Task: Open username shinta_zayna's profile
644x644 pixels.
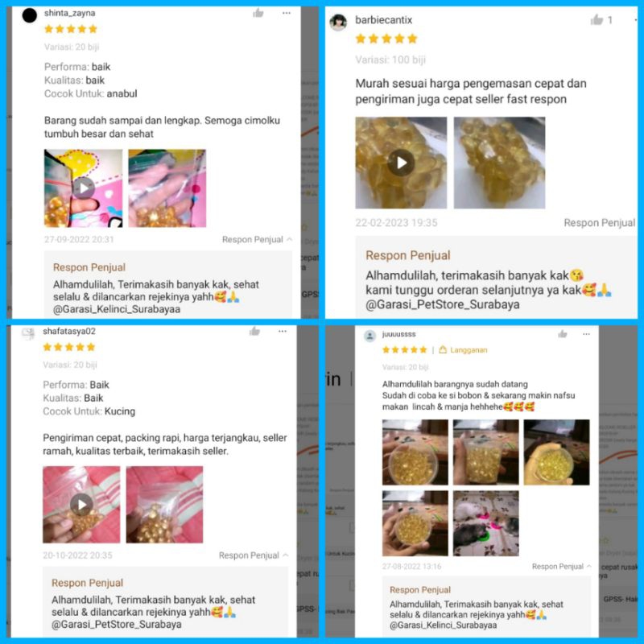Action: point(70,13)
